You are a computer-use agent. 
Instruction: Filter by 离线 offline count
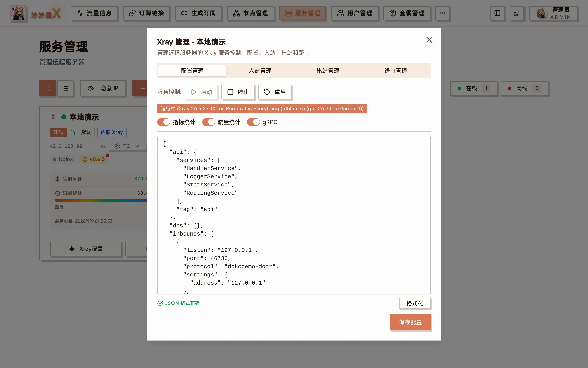click(525, 88)
